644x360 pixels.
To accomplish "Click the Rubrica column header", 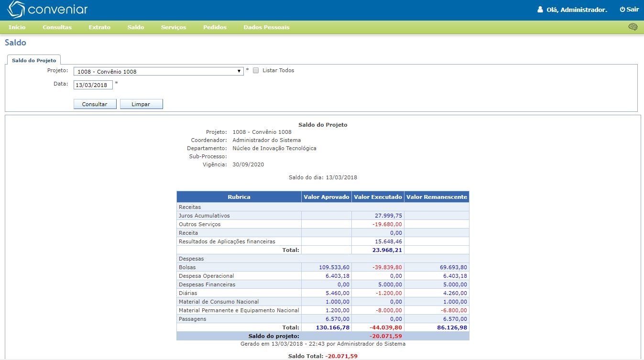I will pos(239,197).
